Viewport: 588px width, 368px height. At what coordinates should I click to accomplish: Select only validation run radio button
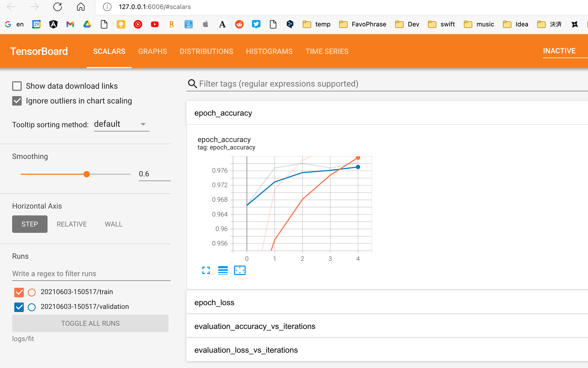[32, 307]
